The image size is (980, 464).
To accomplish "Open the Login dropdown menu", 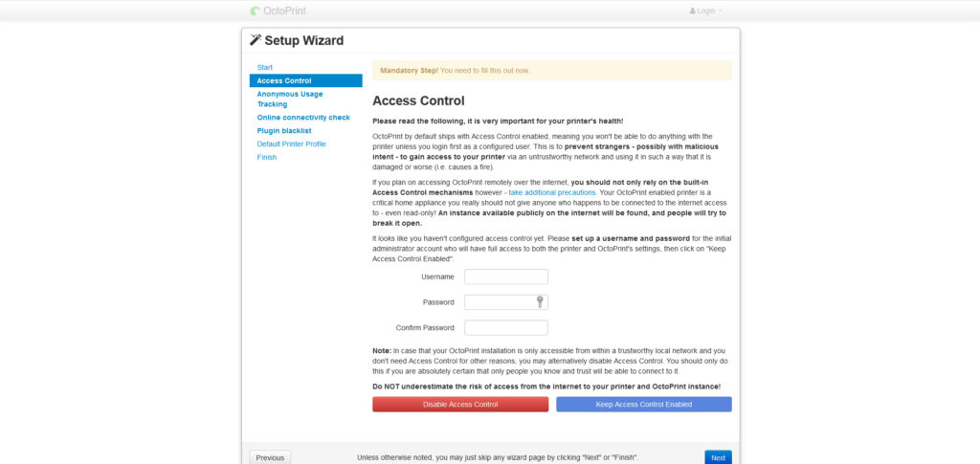I will 705,11.
